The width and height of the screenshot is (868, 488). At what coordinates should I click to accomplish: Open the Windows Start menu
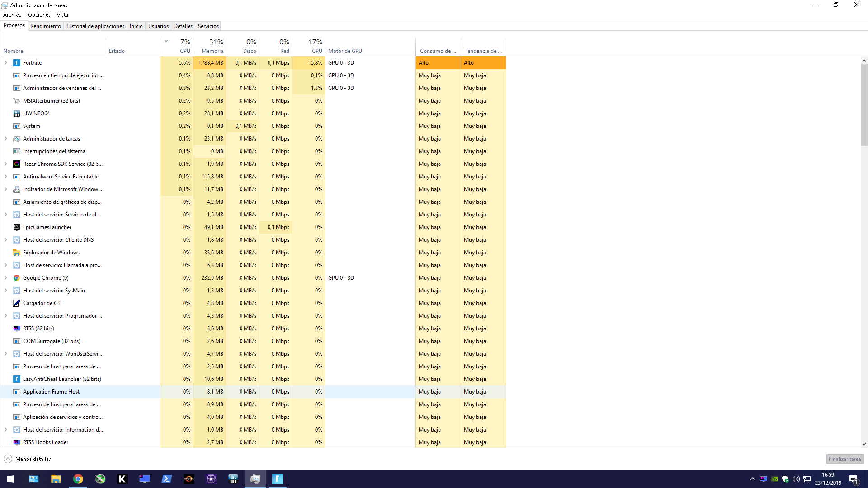pos(11,479)
